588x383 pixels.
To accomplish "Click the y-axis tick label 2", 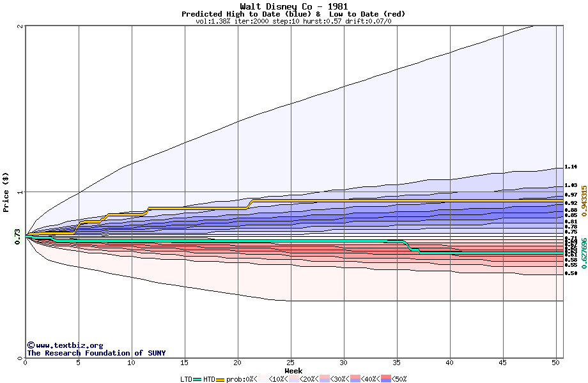I will (20, 26).
